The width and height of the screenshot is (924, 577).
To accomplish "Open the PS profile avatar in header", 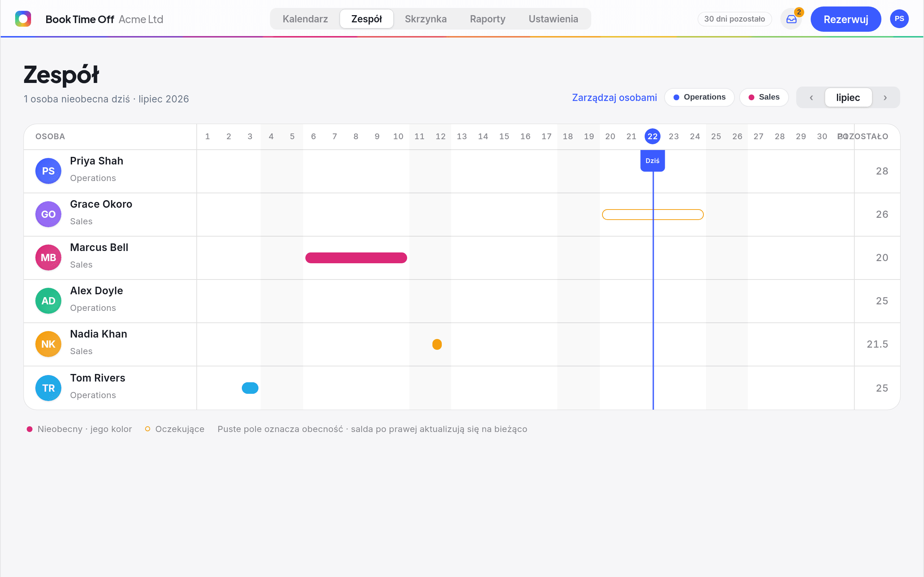I will pyautogui.click(x=899, y=19).
